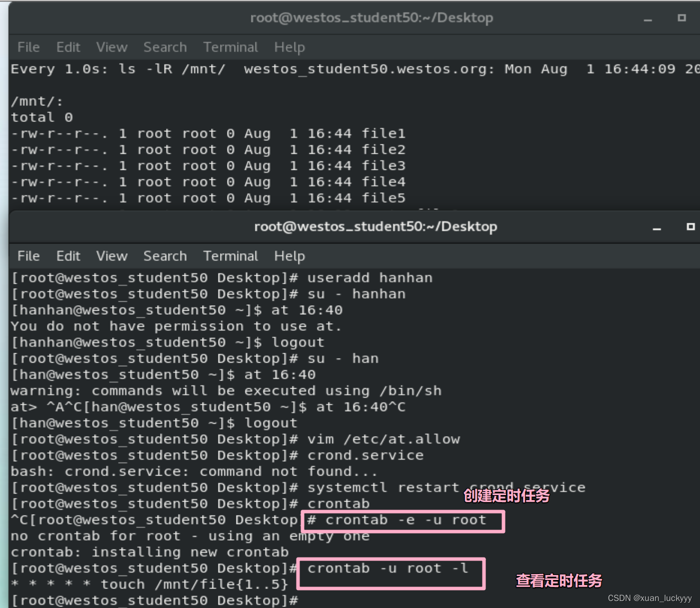Image resolution: width=700 pixels, height=608 pixels.
Task: Click 'bash: crond.service: command not found' line
Action: [x=194, y=472]
